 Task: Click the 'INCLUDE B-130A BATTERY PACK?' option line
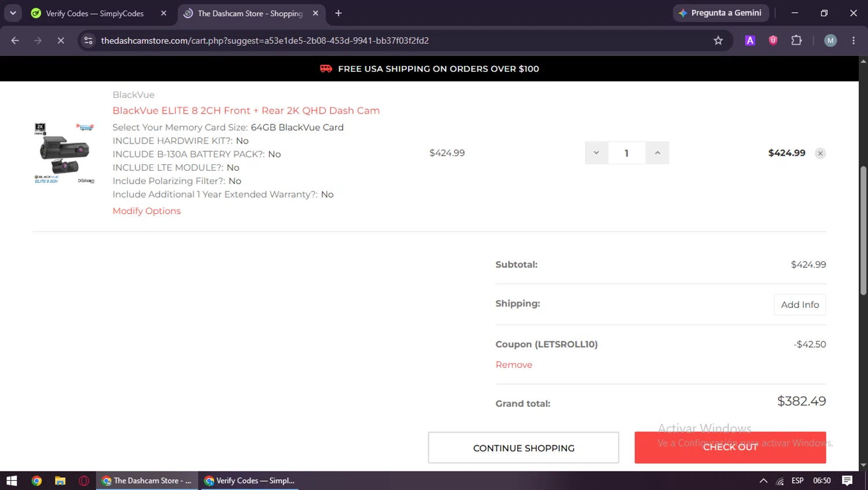(197, 154)
